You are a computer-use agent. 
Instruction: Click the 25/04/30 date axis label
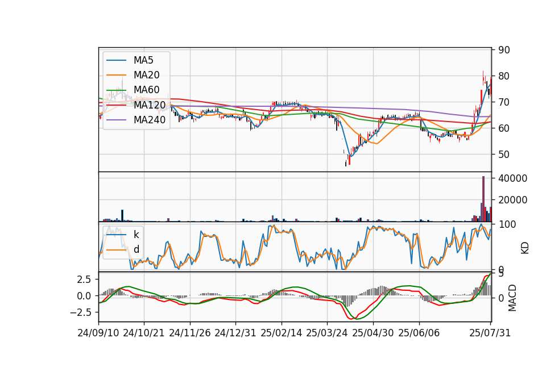[373, 333]
